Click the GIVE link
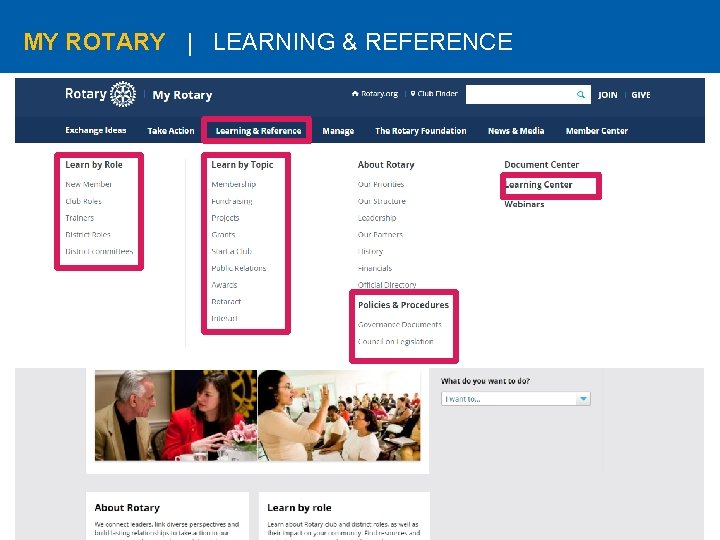Viewport: 720px width, 540px height. [641, 95]
